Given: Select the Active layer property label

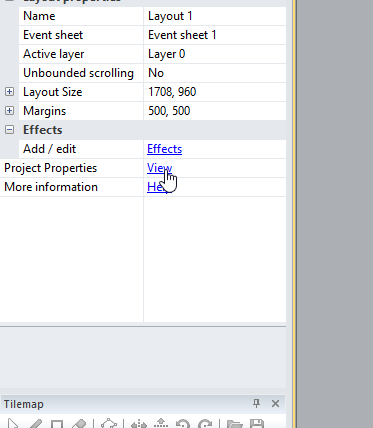Looking at the screenshot, I should click(53, 54).
